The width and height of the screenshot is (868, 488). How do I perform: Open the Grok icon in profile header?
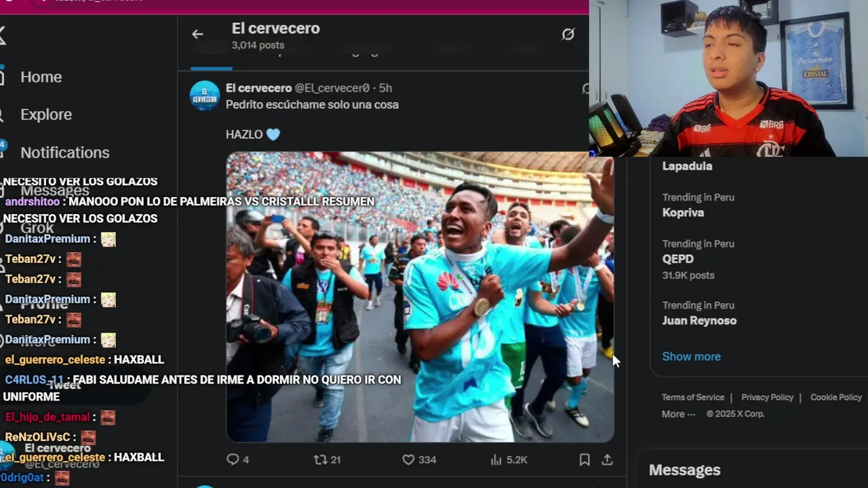click(568, 34)
